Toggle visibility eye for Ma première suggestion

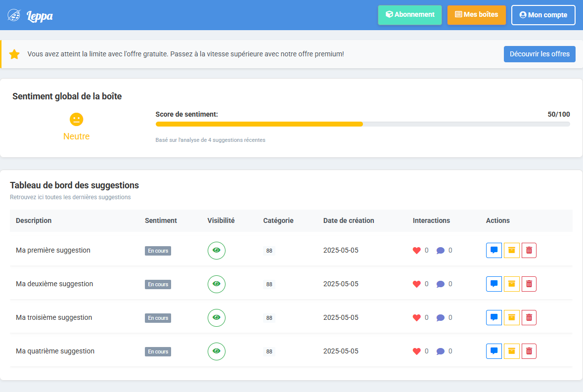[216, 251]
